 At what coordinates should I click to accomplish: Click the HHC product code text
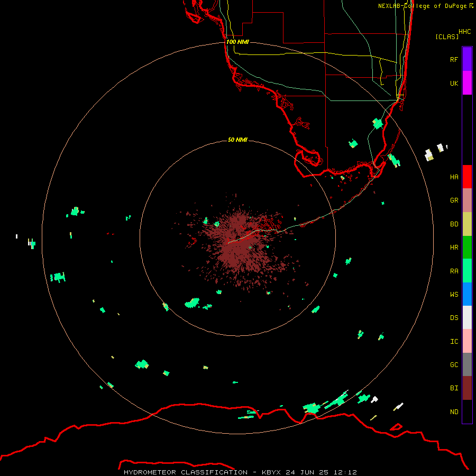[464, 32]
